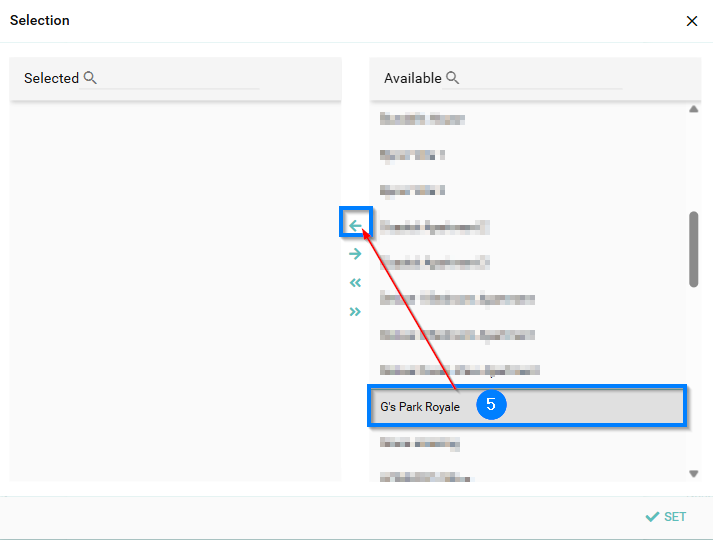Click the checkmark icon next to SET
Viewport: 713px width, 540px height.
tap(652, 516)
